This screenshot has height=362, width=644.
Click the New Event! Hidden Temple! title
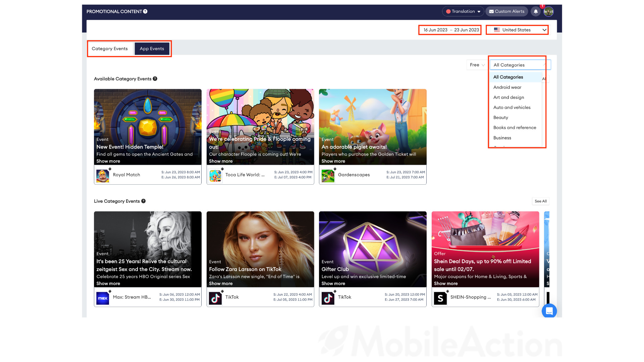130,147
